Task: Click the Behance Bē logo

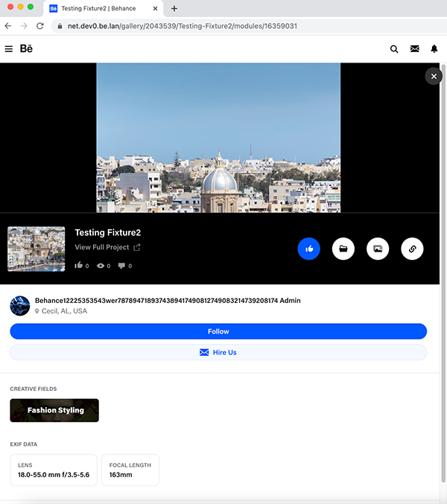Action: pos(26,49)
